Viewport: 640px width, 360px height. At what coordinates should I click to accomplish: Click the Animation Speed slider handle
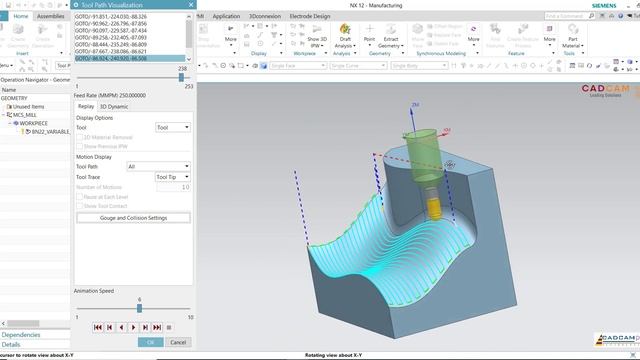click(x=139, y=308)
